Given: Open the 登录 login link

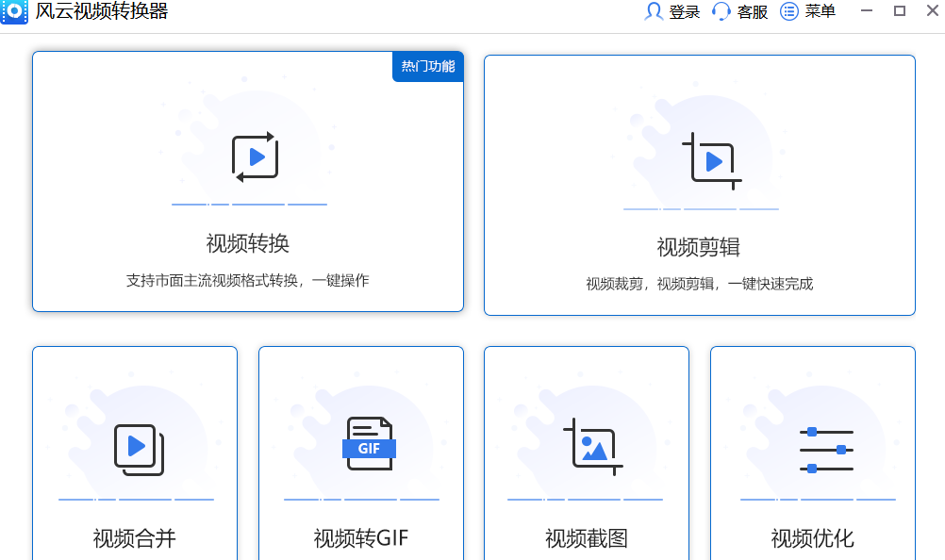Looking at the screenshot, I should tap(684, 12).
